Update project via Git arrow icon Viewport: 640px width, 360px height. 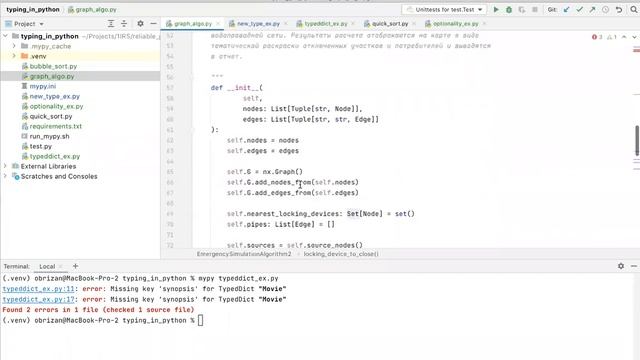[x=567, y=9]
